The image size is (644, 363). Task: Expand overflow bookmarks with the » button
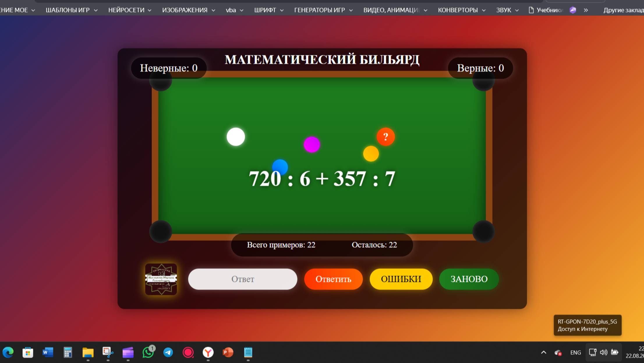[x=586, y=10]
